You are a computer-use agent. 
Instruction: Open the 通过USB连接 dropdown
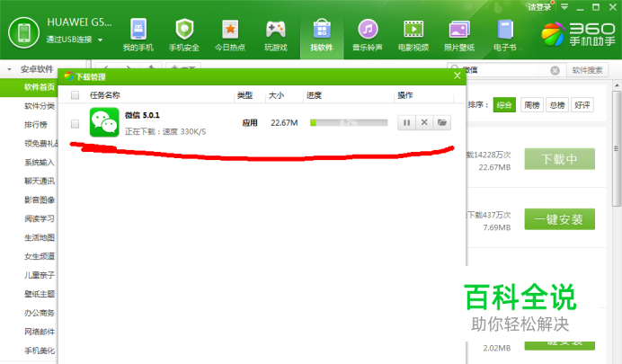tap(75, 40)
